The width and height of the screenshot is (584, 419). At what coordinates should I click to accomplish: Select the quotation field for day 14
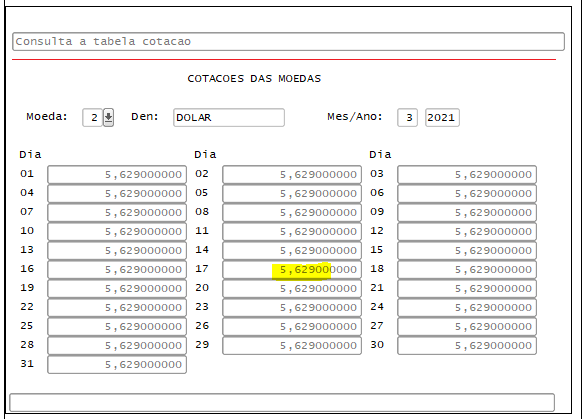[292, 251]
